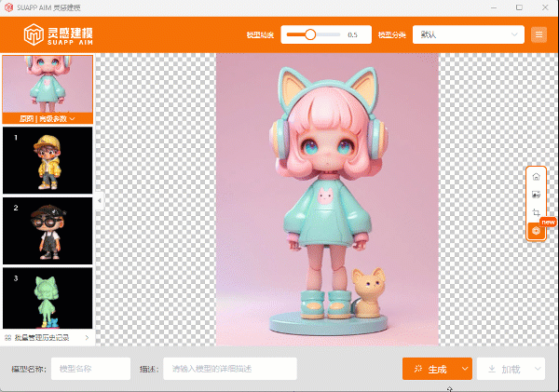Screen dimensions: 559x392
Task: Select thumbnail 1 with yellow jacket boy
Action: pos(48,159)
